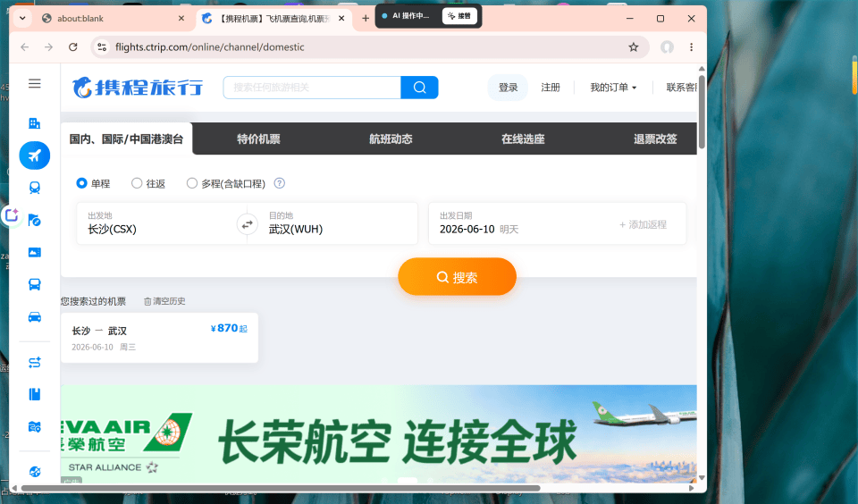Viewport: 858px width, 504px height.
Task: Switch to 航班动态 tab
Action: click(391, 139)
